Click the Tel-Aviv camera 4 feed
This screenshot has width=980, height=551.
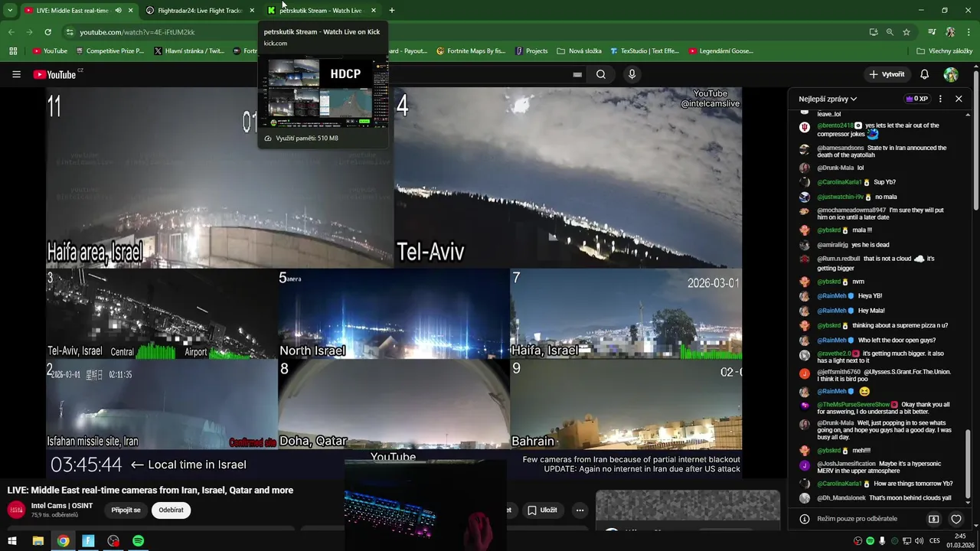pyautogui.click(x=568, y=178)
